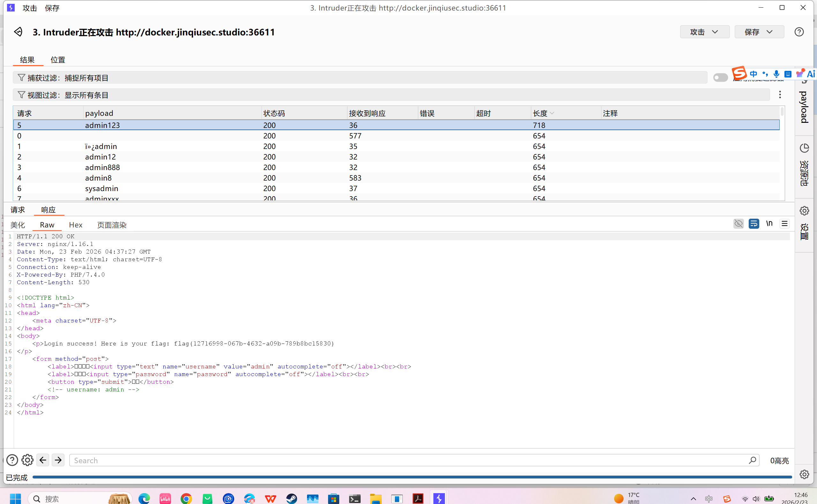
Task: Click the \n show non-printable characters icon
Action: click(x=769, y=224)
